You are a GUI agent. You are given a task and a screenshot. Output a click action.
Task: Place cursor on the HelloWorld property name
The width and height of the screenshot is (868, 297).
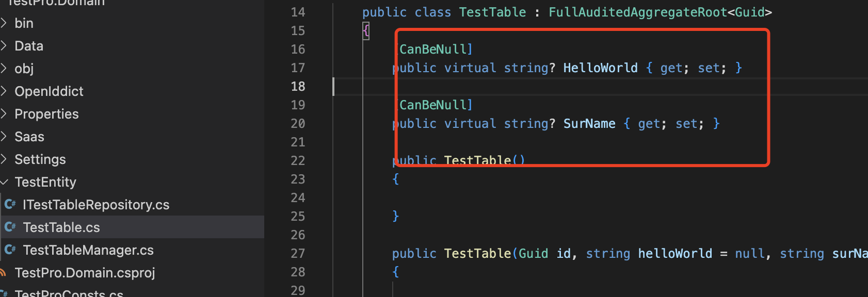coord(600,68)
